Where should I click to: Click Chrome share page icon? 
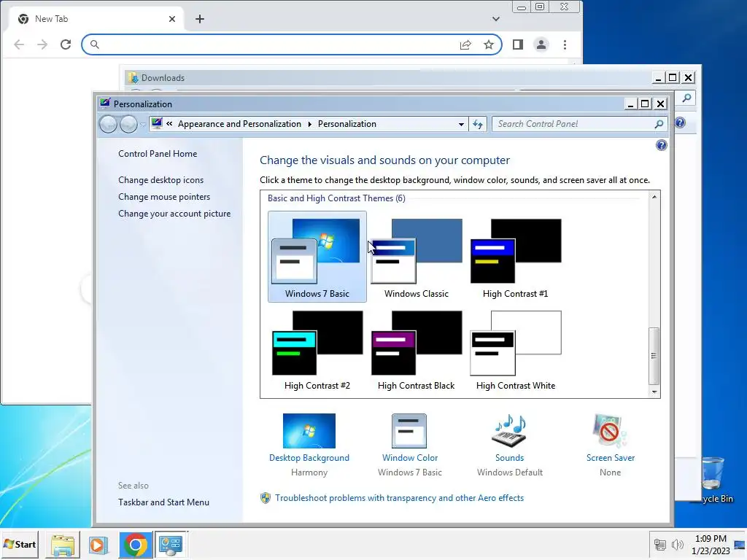(465, 44)
